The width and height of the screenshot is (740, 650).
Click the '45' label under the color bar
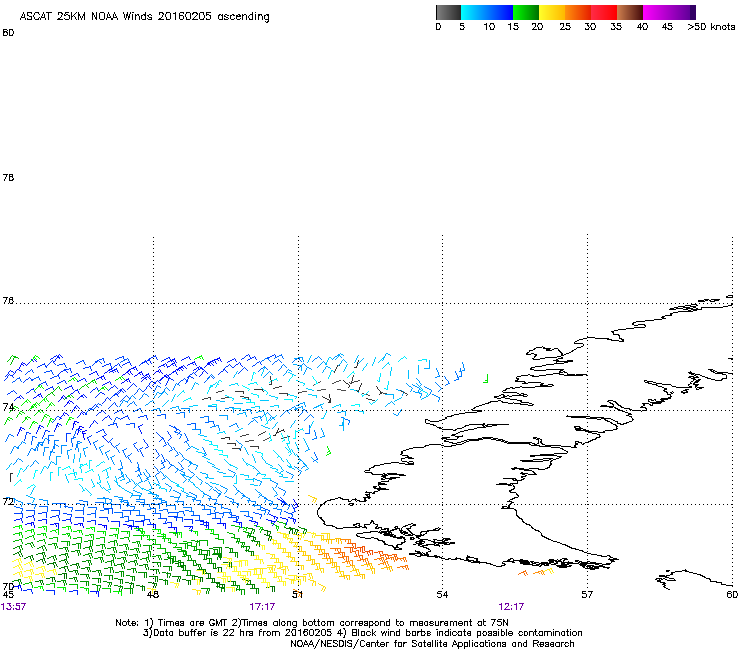point(667,27)
